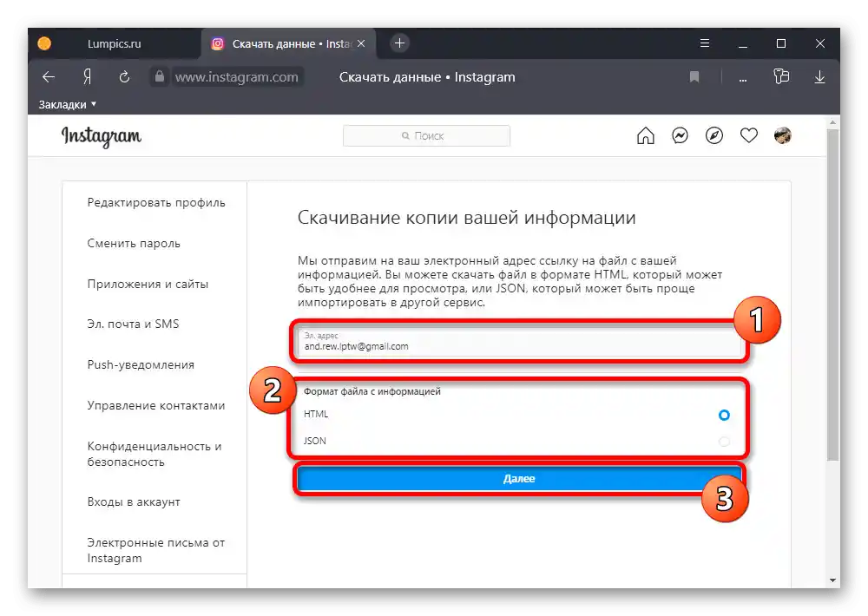The width and height of the screenshot is (868, 616).
Task: Open Редактировать профиль settings section
Action: 156,202
